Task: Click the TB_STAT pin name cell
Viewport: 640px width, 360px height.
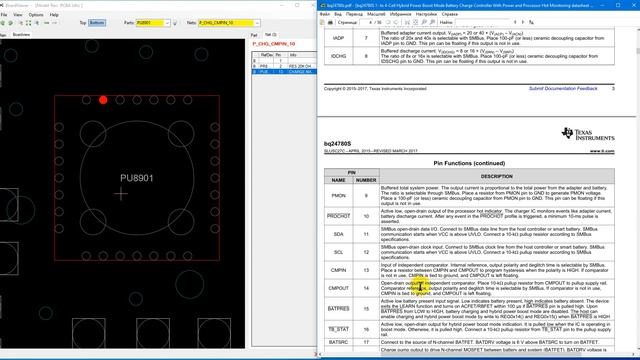Action: [x=338, y=329]
